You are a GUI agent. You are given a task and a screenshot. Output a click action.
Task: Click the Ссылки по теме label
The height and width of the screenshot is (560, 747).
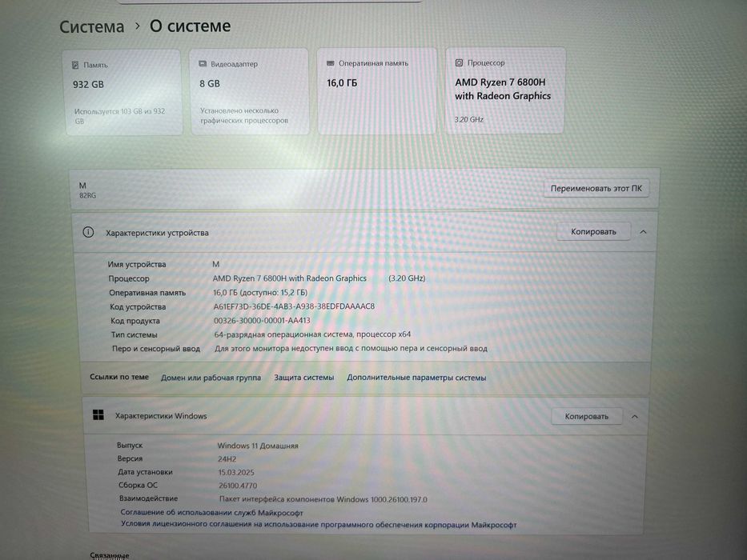(x=119, y=377)
